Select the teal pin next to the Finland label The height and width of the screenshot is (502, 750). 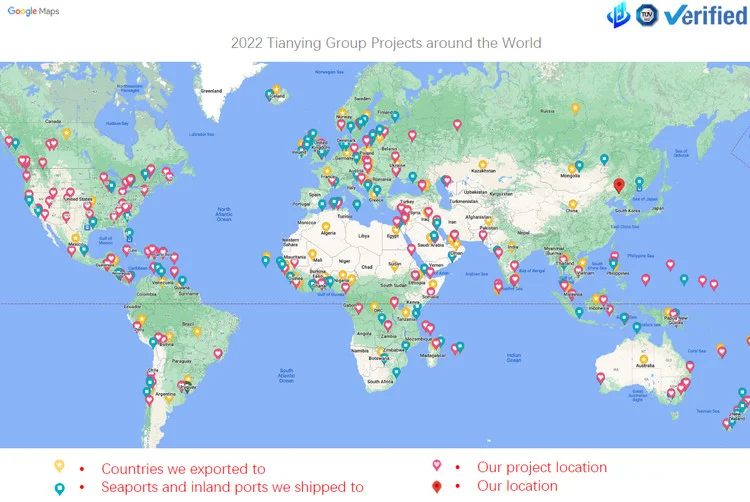(x=395, y=116)
